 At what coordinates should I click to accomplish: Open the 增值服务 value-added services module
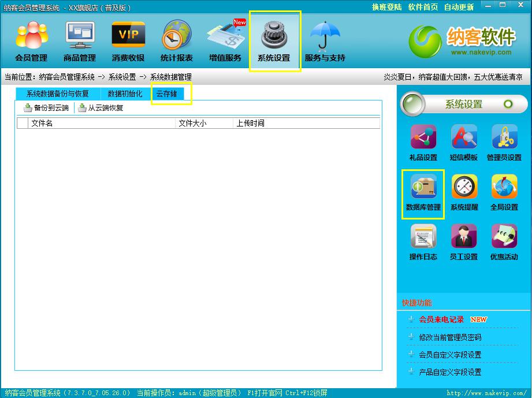click(x=225, y=42)
